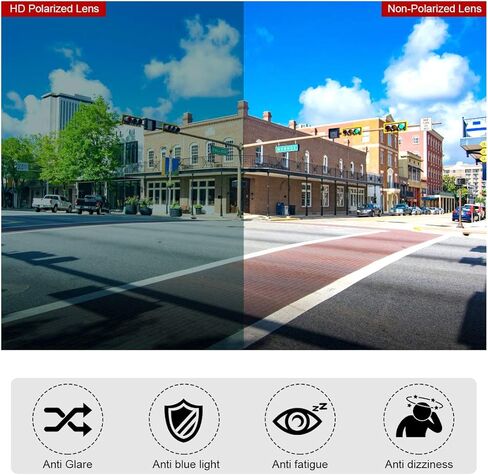This screenshot has width=488, height=475.
Task: Click the Anti Glare crossing arrows icon
Action: [68, 419]
